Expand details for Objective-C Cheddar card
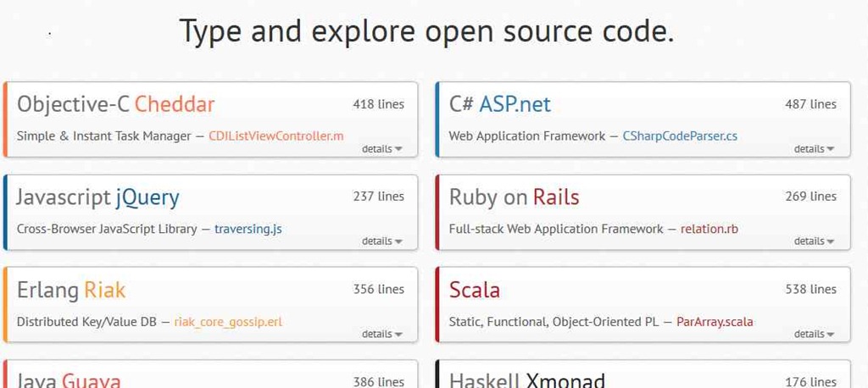The image size is (868, 388). click(381, 149)
